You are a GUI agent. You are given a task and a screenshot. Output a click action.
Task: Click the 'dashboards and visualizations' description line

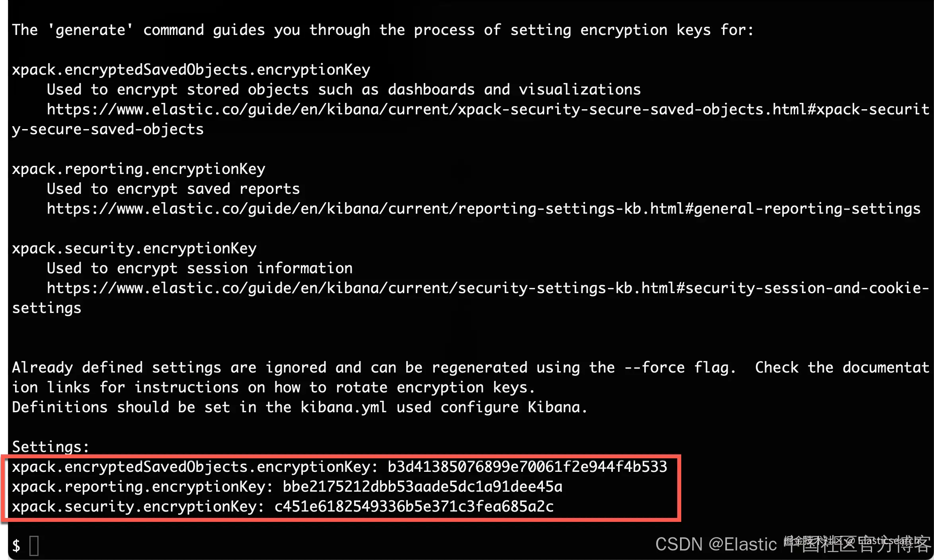pyautogui.click(x=514, y=90)
